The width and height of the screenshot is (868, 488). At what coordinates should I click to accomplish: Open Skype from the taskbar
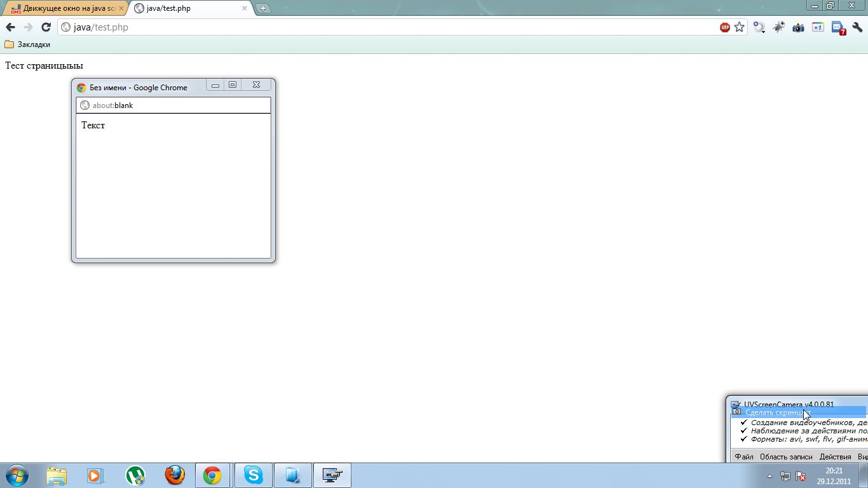point(254,475)
